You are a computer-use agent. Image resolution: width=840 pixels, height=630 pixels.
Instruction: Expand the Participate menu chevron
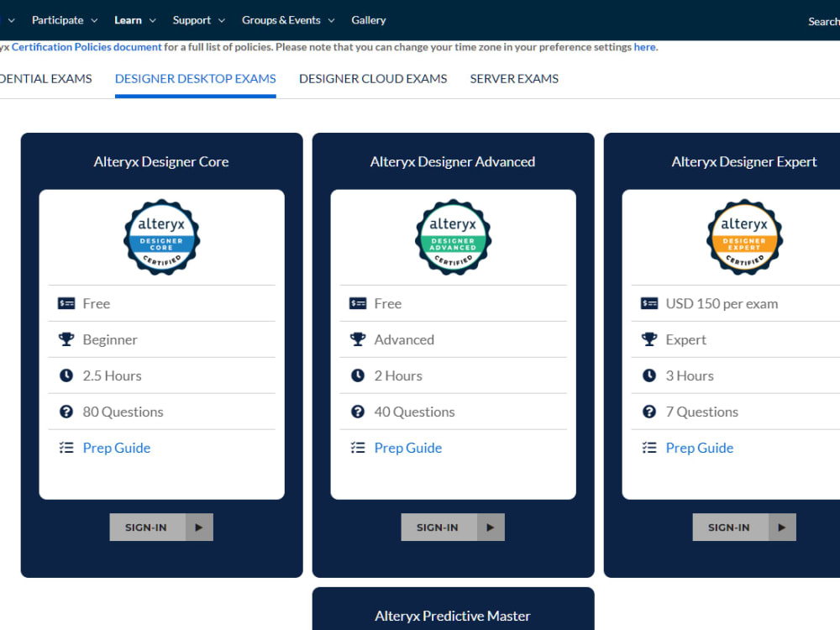94,20
